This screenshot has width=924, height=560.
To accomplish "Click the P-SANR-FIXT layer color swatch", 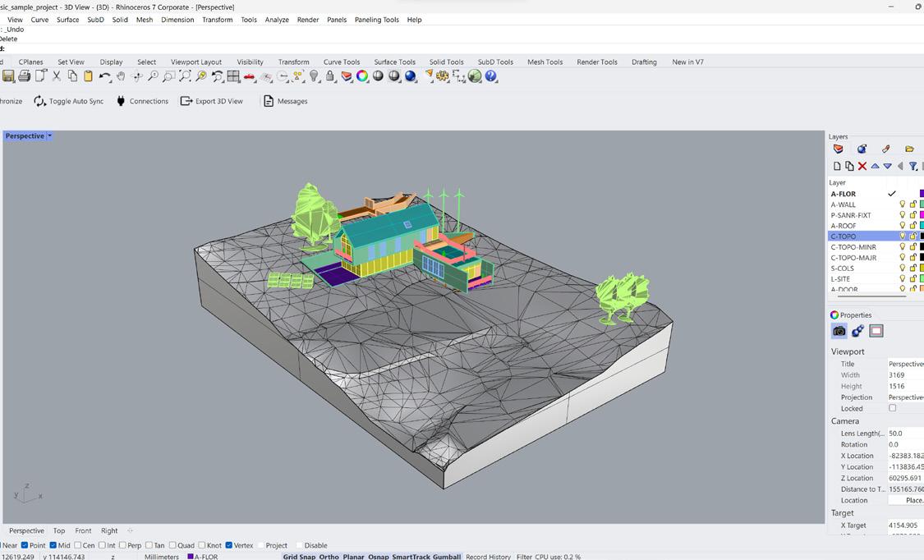I will [x=922, y=215].
